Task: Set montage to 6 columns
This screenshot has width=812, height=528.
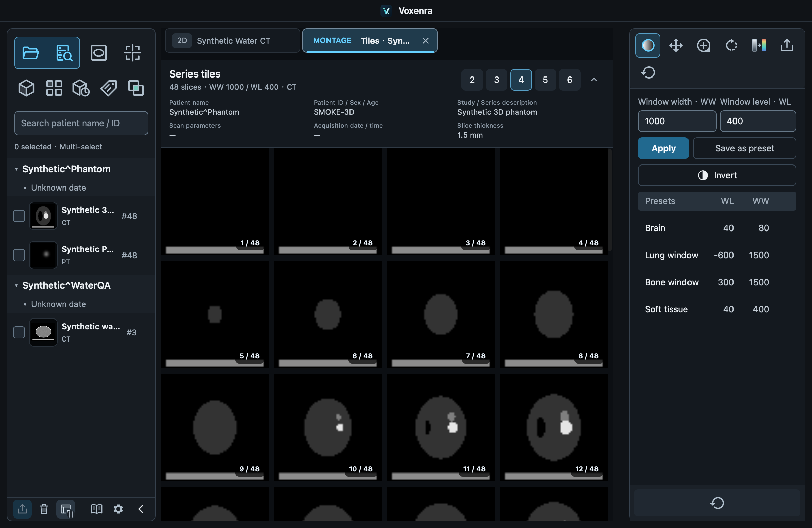Action: coord(569,80)
